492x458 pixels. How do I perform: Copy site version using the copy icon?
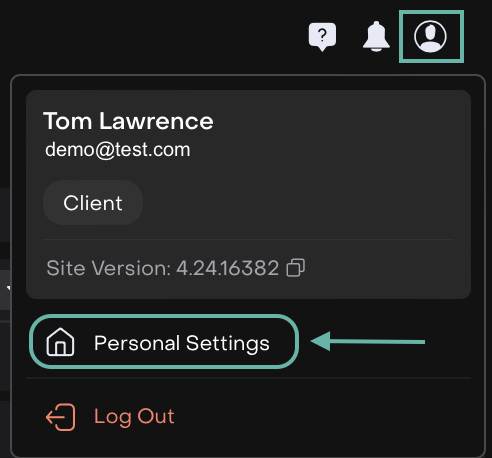pos(295,268)
